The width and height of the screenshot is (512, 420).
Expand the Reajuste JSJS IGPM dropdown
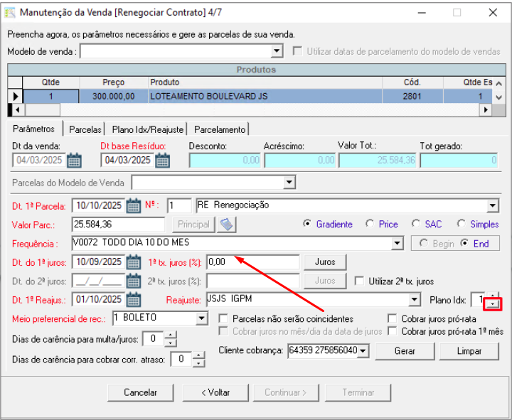pos(415,299)
